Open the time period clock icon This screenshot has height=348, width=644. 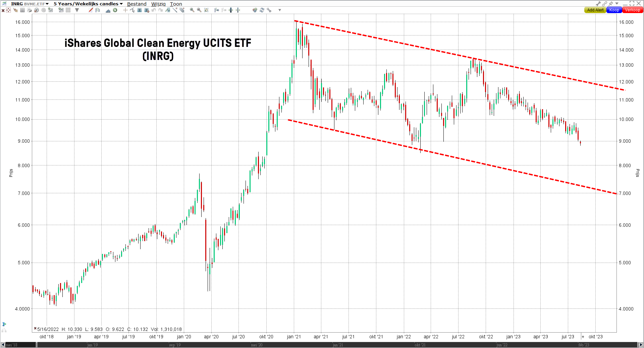(x=37, y=10)
